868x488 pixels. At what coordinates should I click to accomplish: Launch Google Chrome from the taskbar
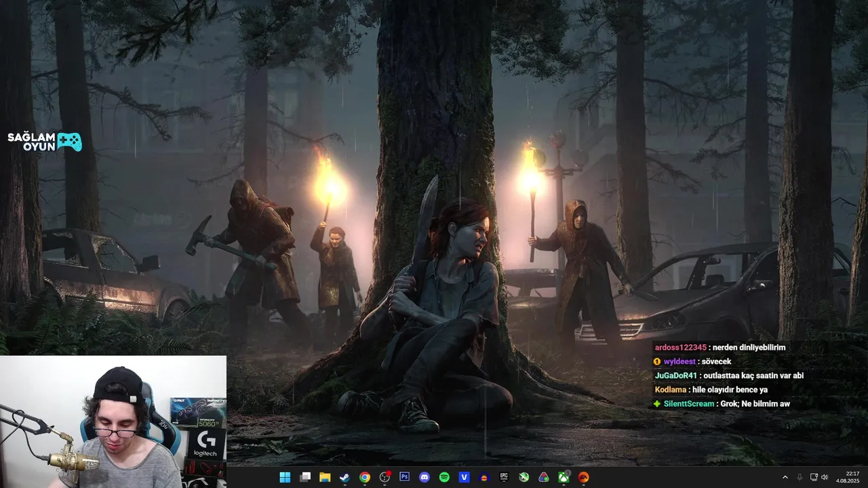(x=365, y=477)
